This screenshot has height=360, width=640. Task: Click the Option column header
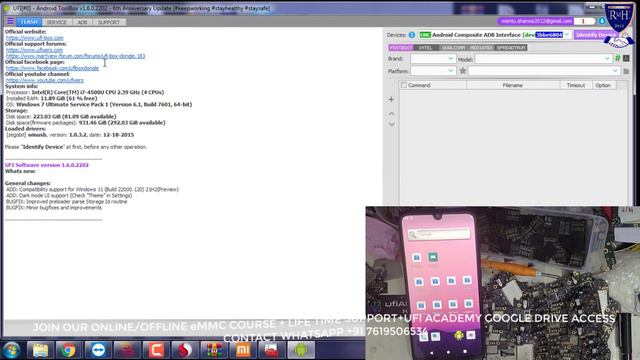coord(603,85)
